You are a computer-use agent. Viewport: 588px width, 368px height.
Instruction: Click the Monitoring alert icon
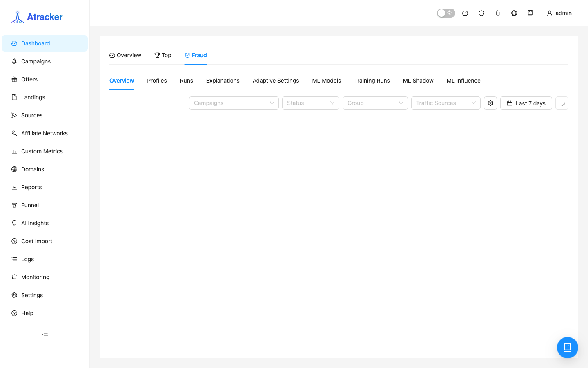coord(14,277)
